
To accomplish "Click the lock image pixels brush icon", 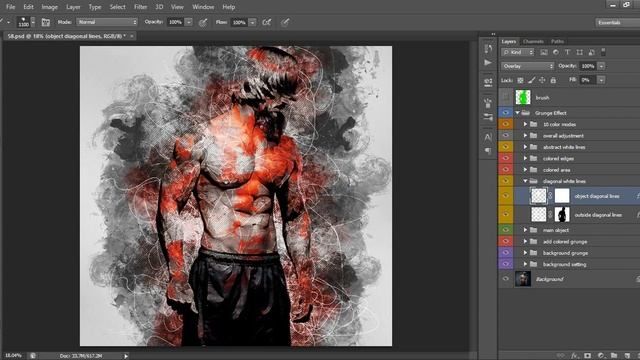I will [x=531, y=80].
